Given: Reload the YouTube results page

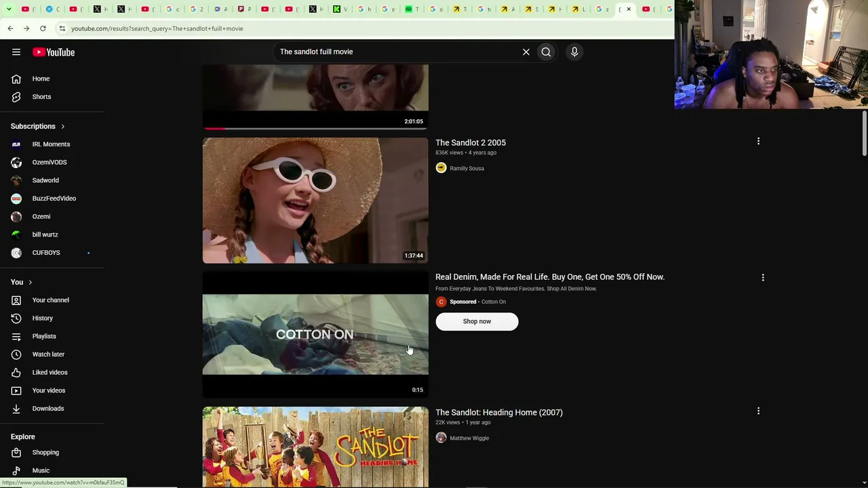Looking at the screenshot, I should 43,28.
